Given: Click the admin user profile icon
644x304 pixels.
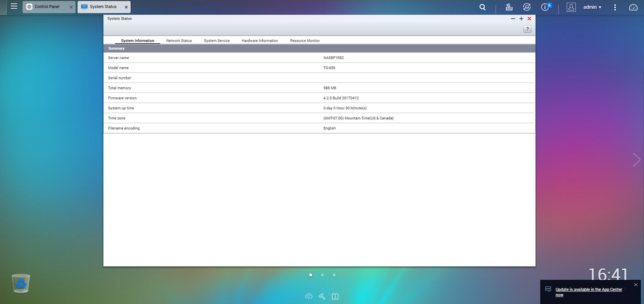Looking at the screenshot, I should tap(571, 7).
